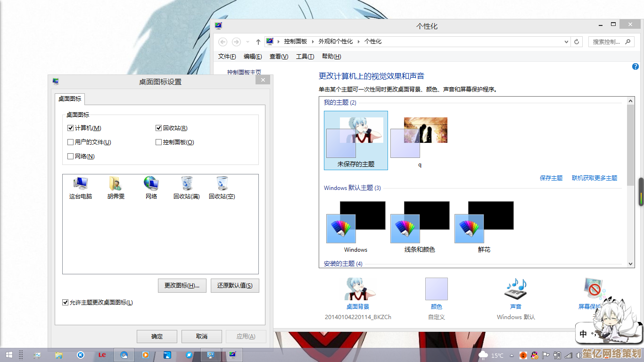
Task: Select the 回收站(空) icon
Action: pos(222,184)
